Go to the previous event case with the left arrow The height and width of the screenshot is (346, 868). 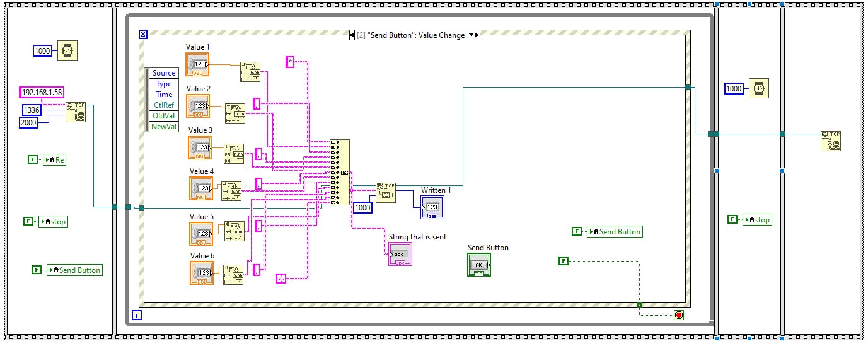352,35
